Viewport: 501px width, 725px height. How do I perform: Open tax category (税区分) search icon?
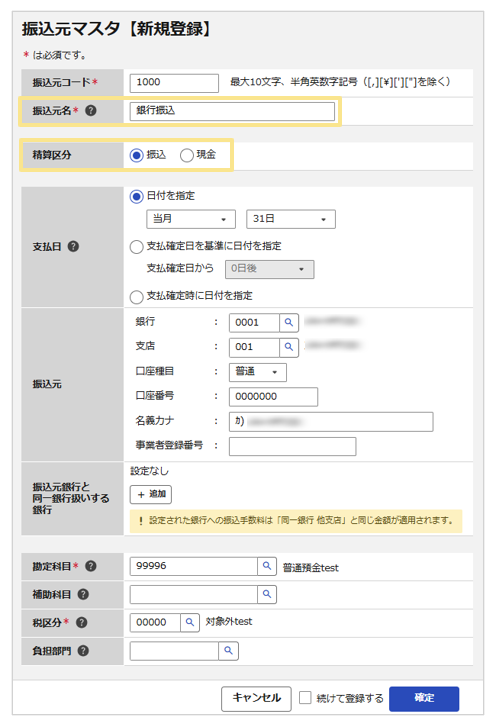(189, 623)
